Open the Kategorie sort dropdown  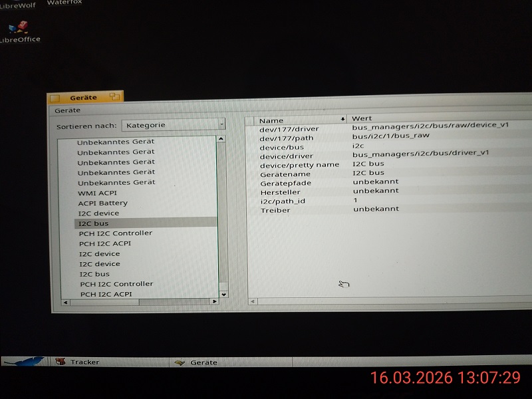tap(174, 124)
